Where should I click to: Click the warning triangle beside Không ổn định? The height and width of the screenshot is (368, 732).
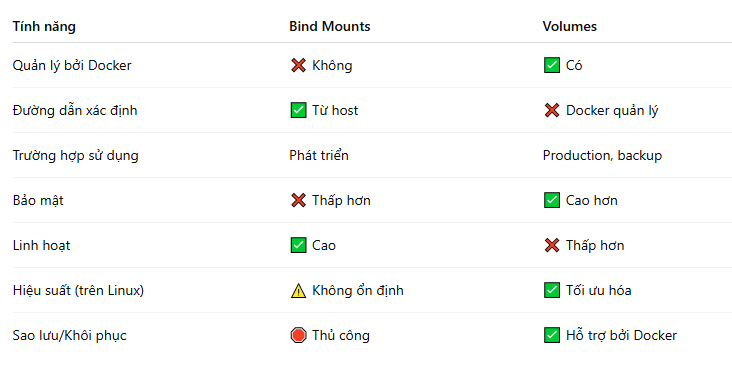[298, 290]
